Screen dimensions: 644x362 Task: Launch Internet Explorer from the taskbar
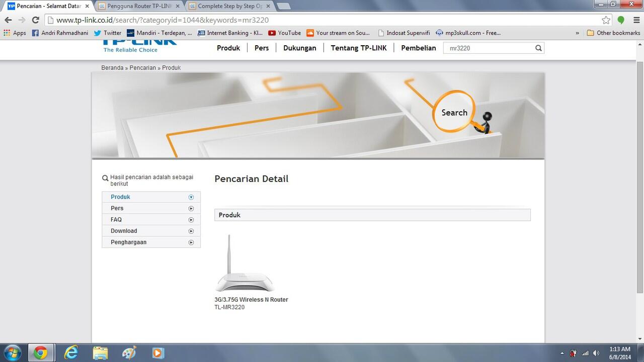(71, 353)
